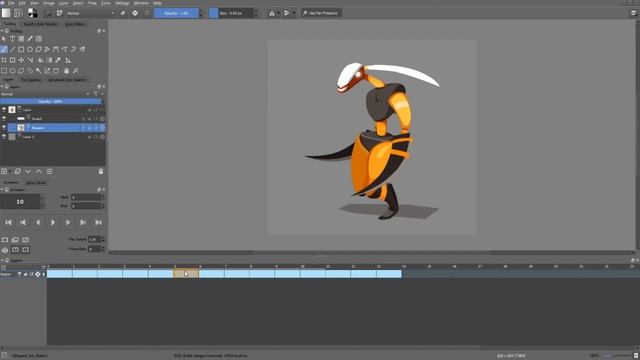Select the Polygonal Selection tool
640x360 pixels.
[x=21, y=71]
